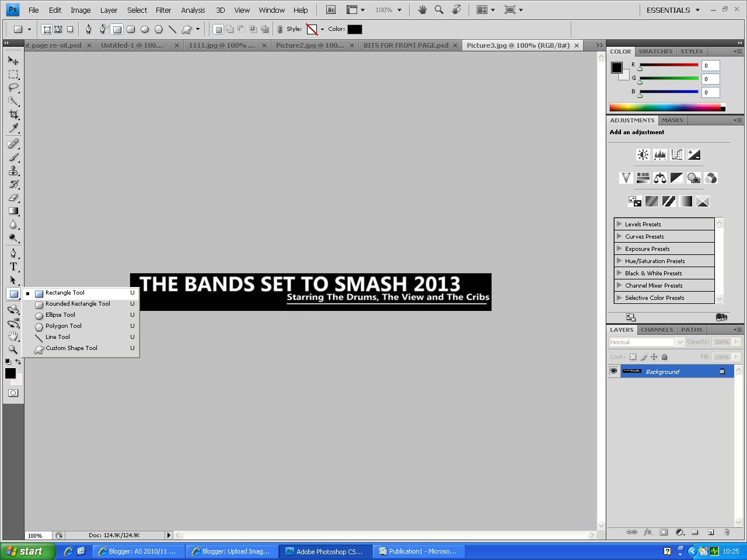Select the Eyedropper tool

tap(13, 128)
